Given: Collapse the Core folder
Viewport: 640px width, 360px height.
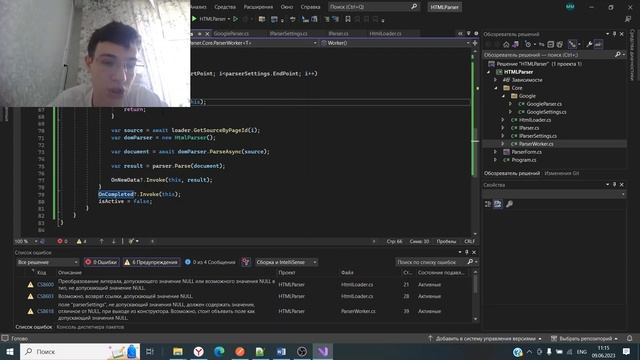Looking at the screenshot, I should [x=496, y=88].
